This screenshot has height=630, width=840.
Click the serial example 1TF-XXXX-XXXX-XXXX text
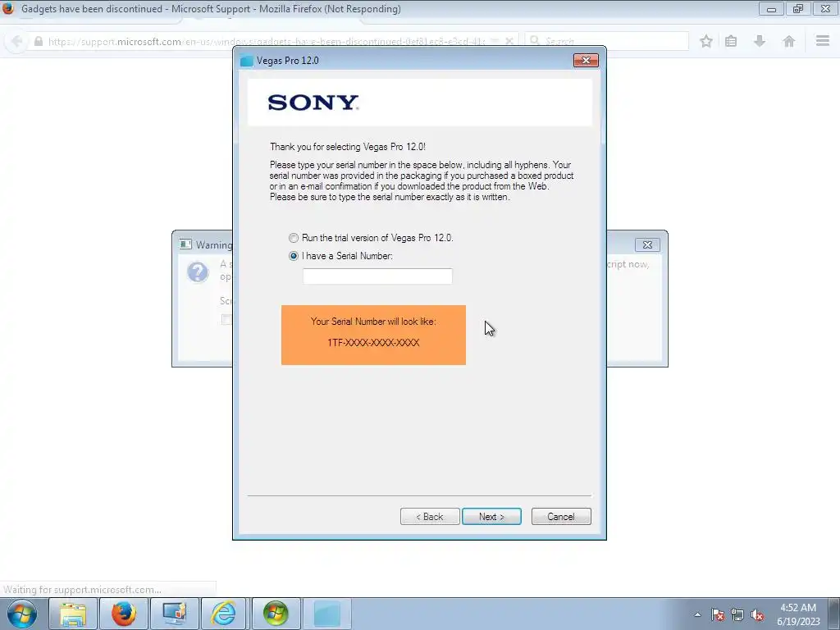coord(373,343)
